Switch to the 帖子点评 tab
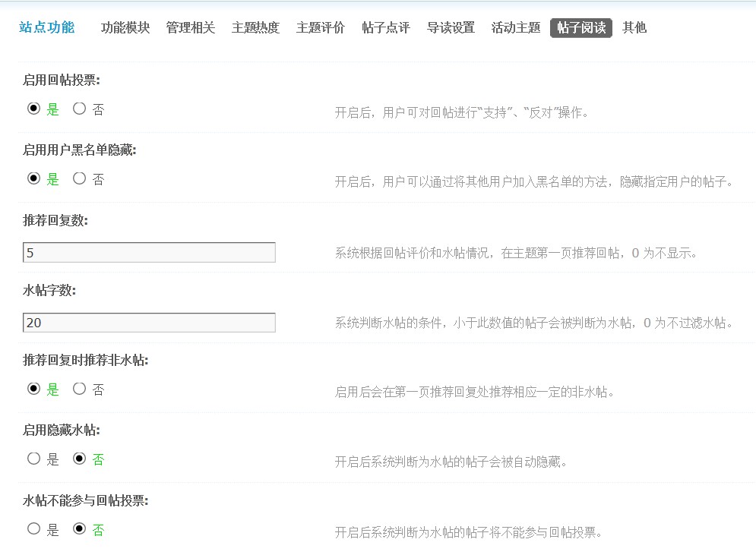The width and height of the screenshot is (756, 555). point(385,27)
